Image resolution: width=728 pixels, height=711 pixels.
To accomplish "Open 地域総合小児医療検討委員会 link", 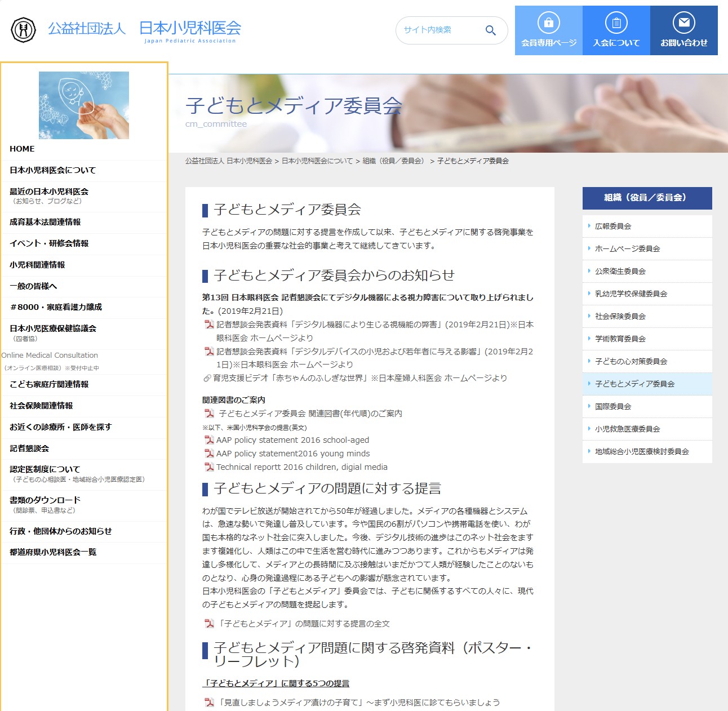I will pyautogui.click(x=647, y=452).
